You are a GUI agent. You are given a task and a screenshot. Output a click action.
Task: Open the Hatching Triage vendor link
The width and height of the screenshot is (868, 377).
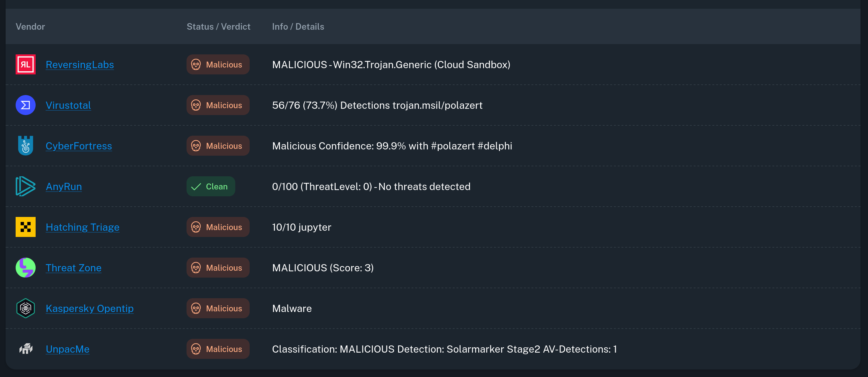pyautogui.click(x=82, y=227)
